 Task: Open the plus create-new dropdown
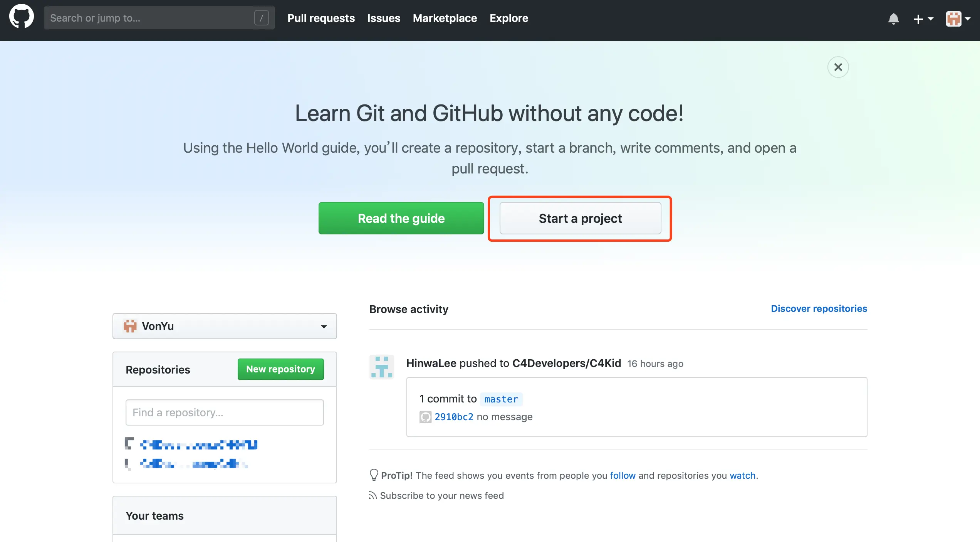923,19
